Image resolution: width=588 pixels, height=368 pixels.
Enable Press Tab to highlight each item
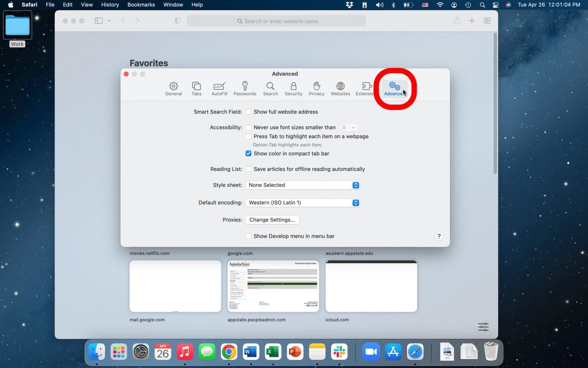click(248, 136)
